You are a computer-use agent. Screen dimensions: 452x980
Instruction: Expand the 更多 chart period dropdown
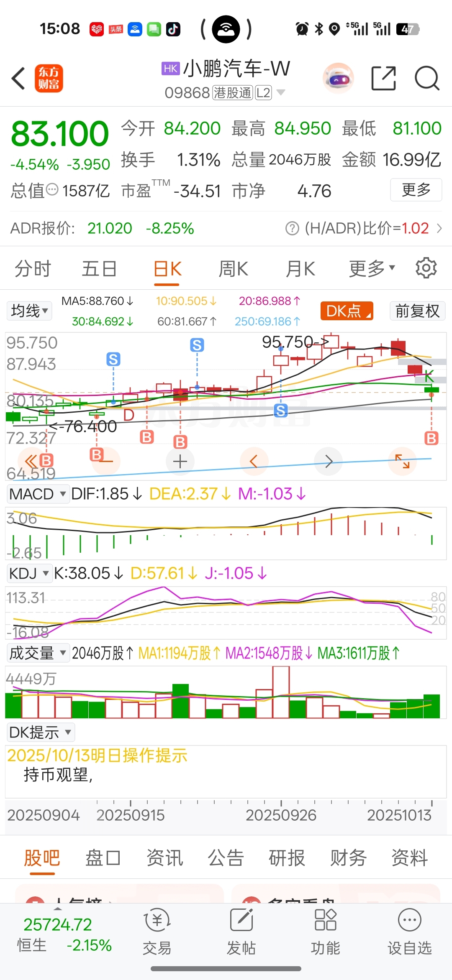(372, 268)
